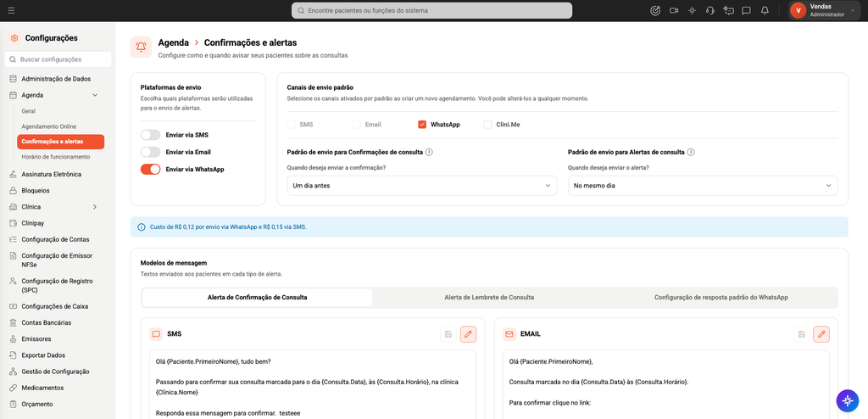Go to Administração de Dados
The width and height of the screenshot is (868, 419).
point(55,79)
